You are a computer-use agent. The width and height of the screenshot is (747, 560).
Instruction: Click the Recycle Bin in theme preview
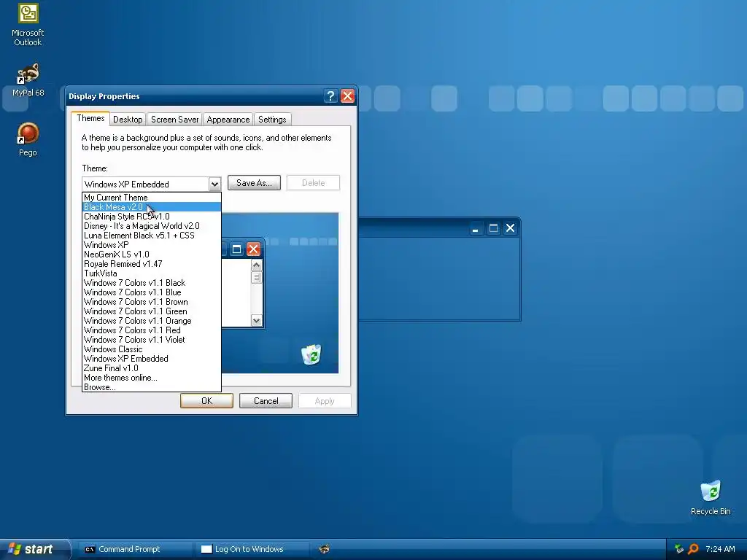pos(311,355)
